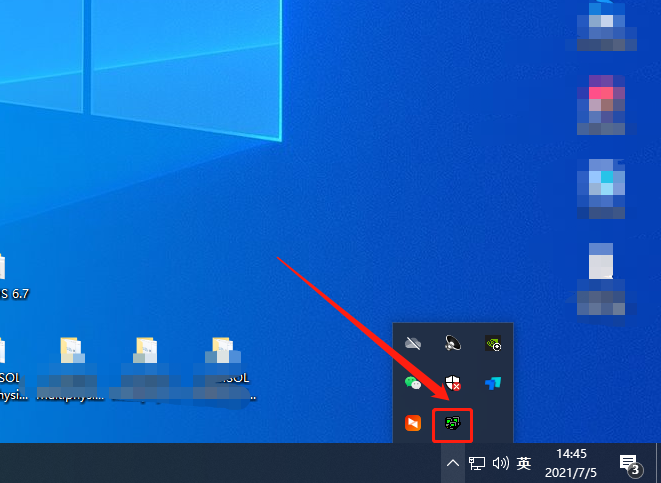Select the pixelated light-blue desktop icon
The image size is (661, 483).
coord(601,189)
